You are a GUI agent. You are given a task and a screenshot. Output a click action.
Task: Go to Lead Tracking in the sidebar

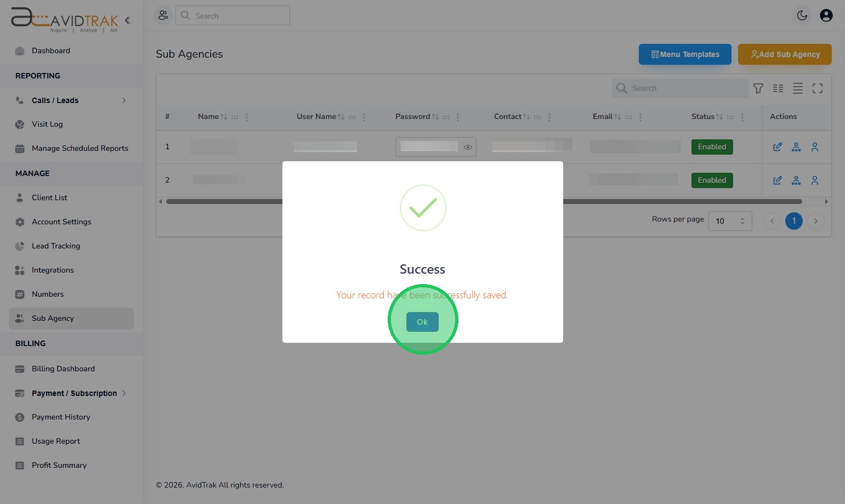pyautogui.click(x=56, y=246)
